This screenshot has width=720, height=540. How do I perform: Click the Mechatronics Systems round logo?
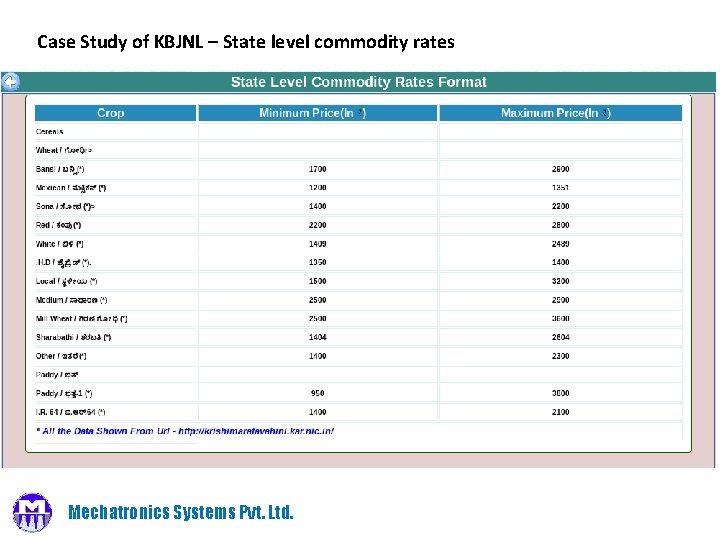[32, 512]
